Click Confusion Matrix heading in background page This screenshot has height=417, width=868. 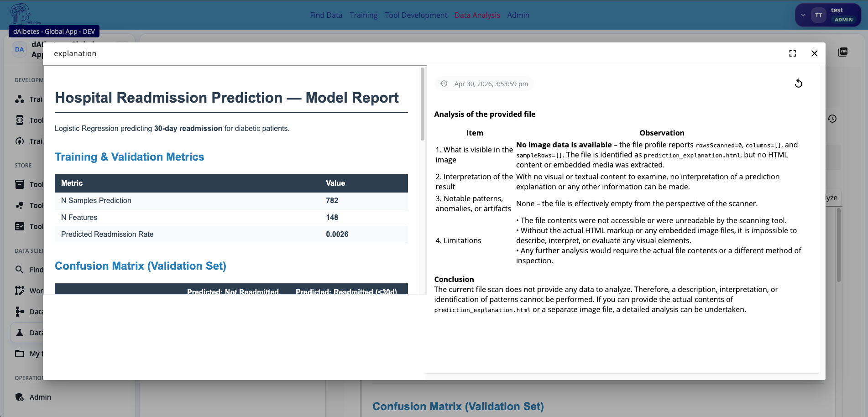point(458,407)
